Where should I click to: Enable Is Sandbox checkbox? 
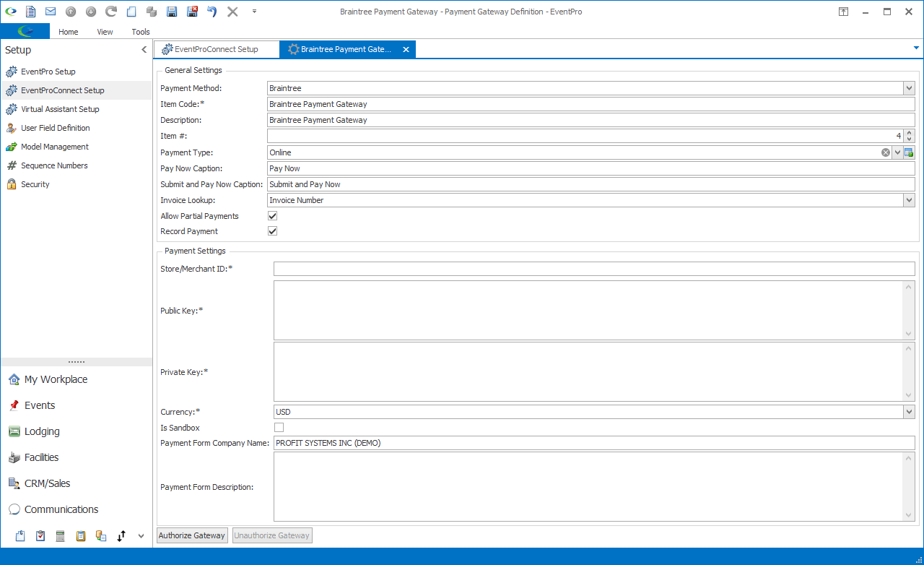pyautogui.click(x=279, y=428)
